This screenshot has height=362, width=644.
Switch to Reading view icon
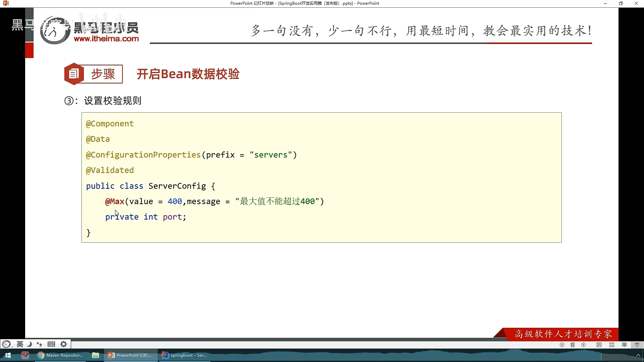tap(624, 345)
